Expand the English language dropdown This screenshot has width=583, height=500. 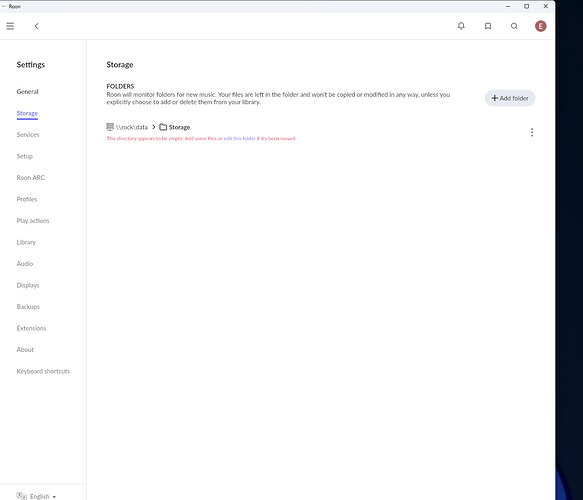(x=36, y=496)
